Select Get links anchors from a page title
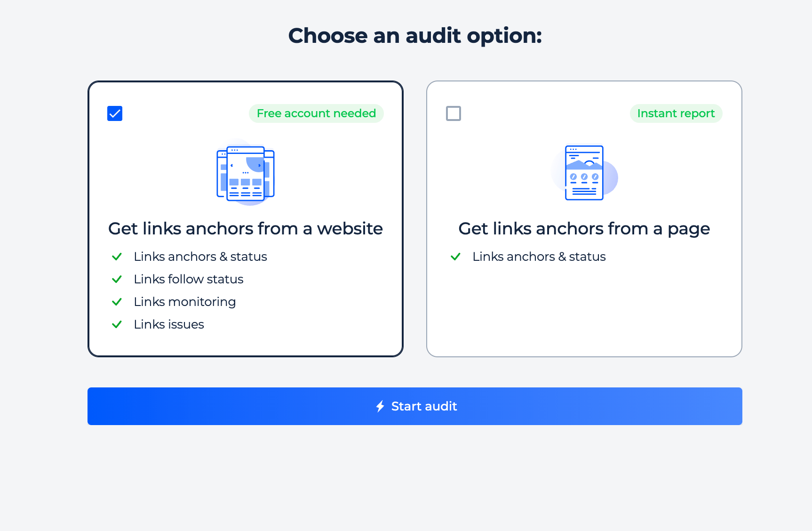This screenshot has height=531, width=812. [x=584, y=229]
